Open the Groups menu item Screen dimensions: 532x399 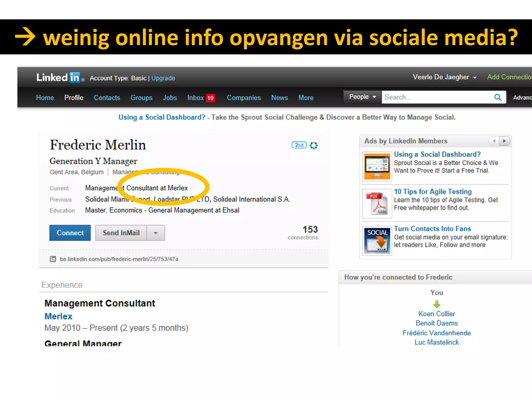tap(141, 98)
